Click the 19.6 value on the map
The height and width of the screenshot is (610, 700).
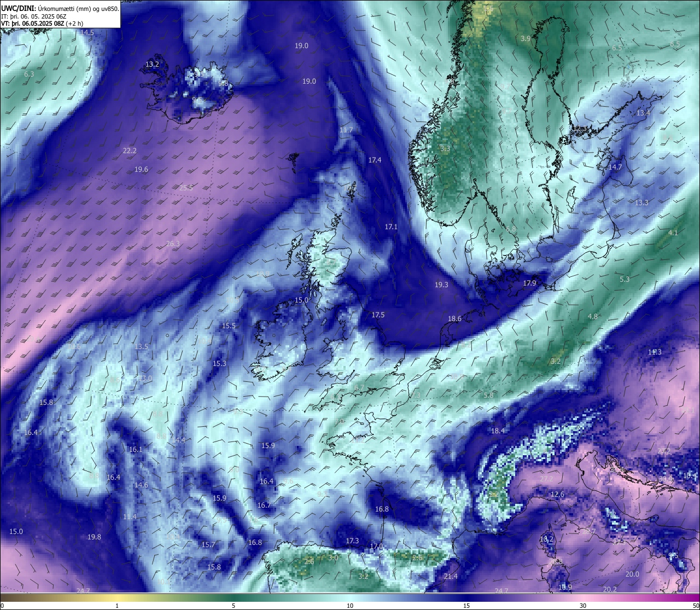click(x=141, y=170)
